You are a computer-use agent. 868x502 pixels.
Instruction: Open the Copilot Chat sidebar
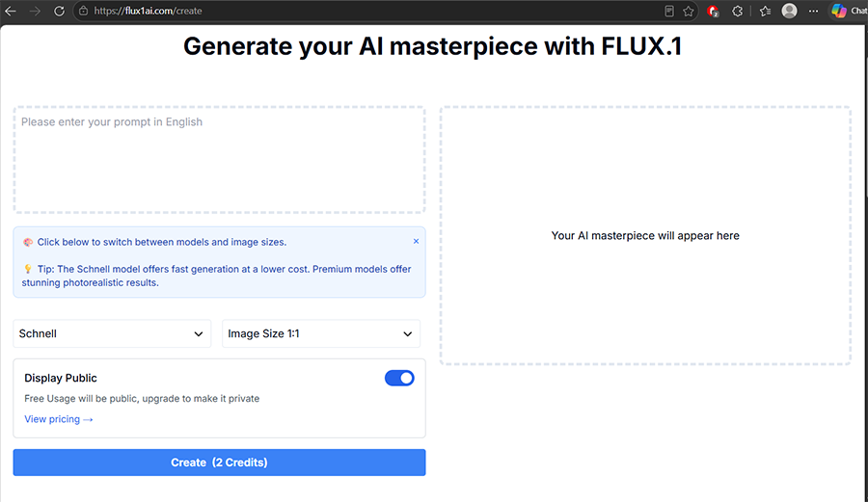tap(849, 11)
